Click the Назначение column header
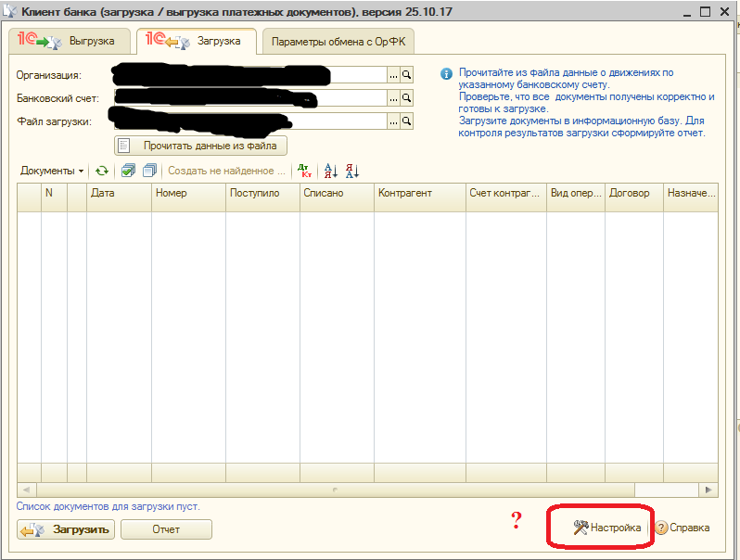740x560 pixels. point(691,197)
